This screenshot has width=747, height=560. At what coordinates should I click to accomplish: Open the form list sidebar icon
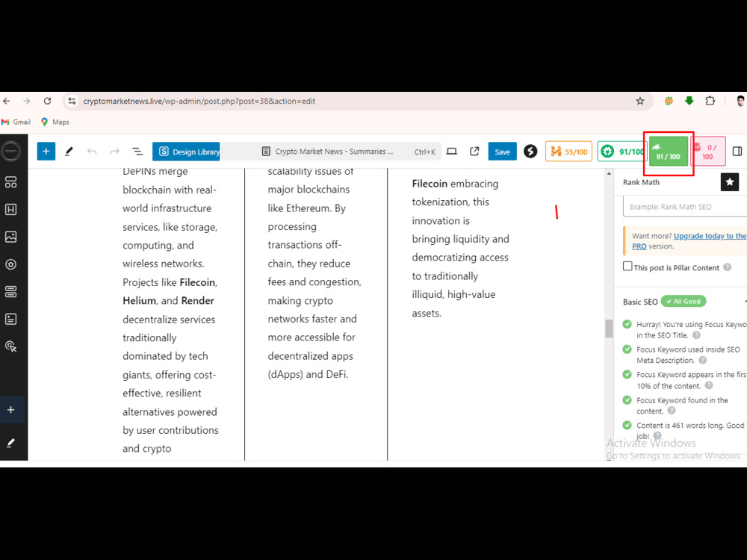[x=11, y=319]
